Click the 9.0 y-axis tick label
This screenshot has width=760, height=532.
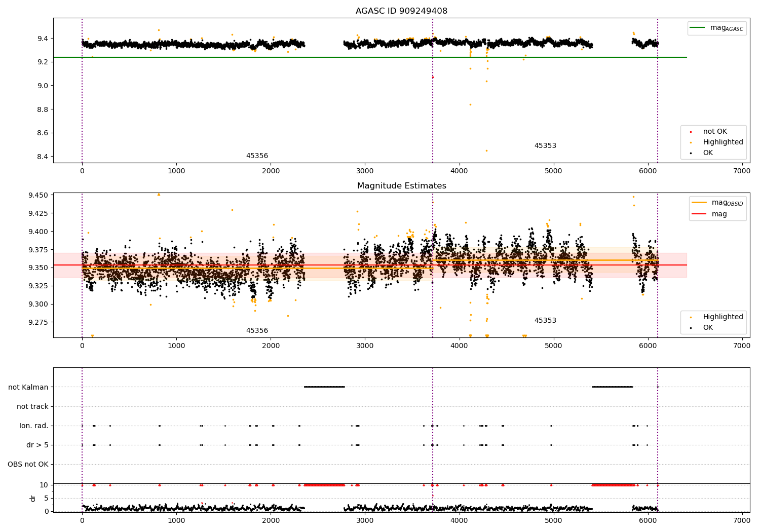43,86
